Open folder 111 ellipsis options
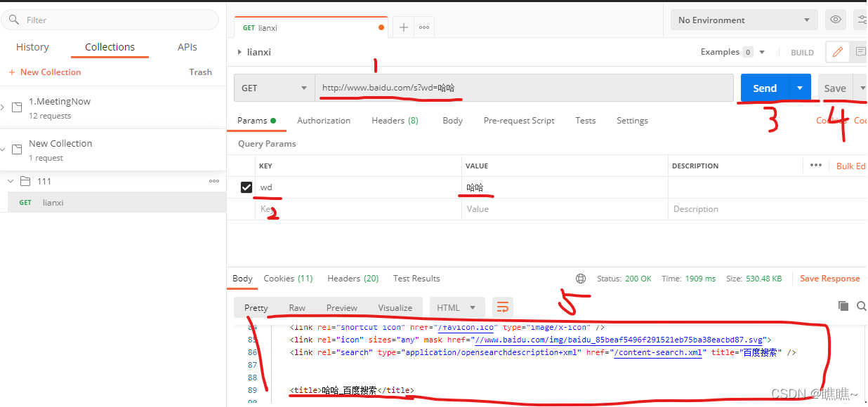Screen dimensions: 868x407 point(214,181)
